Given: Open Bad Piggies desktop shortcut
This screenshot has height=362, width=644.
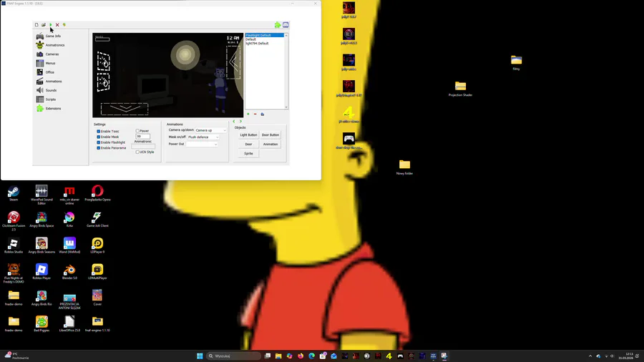Looking at the screenshot, I should pyautogui.click(x=42, y=324).
